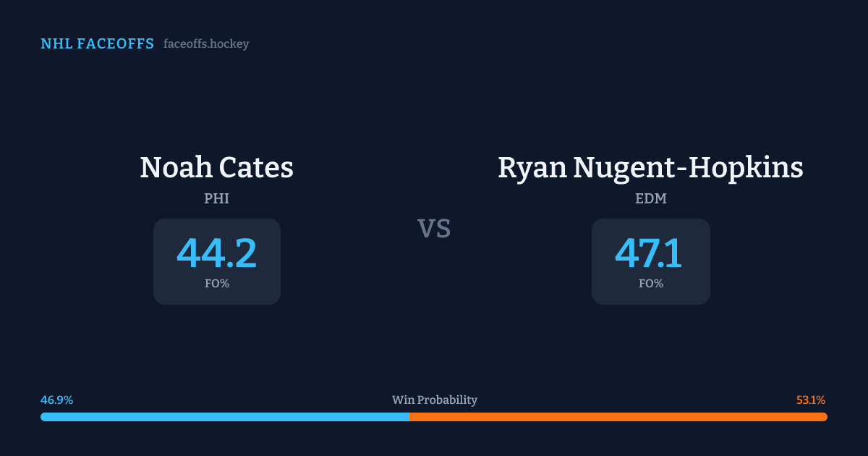Click the 46.9% win probability label
868x456 pixels.
[x=57, y=400]
